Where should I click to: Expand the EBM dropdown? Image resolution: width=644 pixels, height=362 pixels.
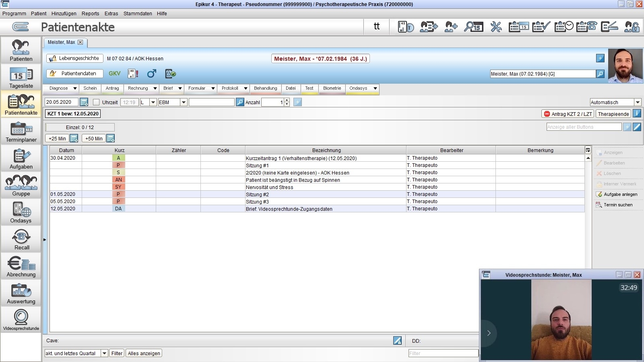click(184, 102)
